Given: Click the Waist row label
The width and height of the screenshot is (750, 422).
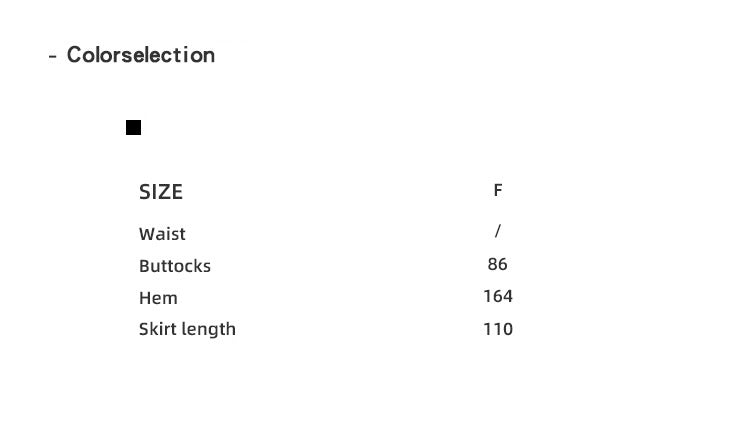Looking at the screenshot, I should tap(162, 234).
